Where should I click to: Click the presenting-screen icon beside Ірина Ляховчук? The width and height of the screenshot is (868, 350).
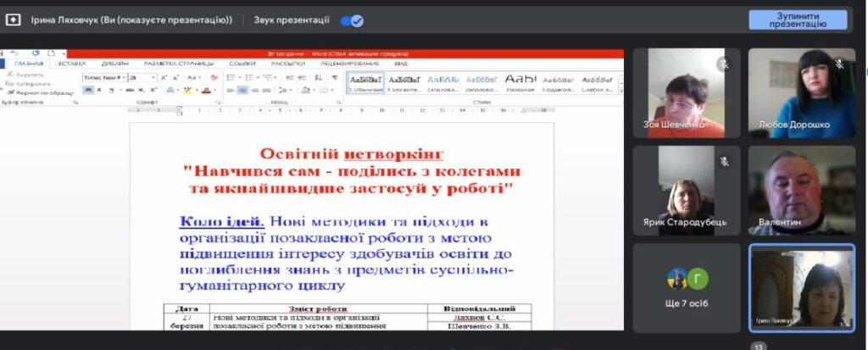[13, 20]
